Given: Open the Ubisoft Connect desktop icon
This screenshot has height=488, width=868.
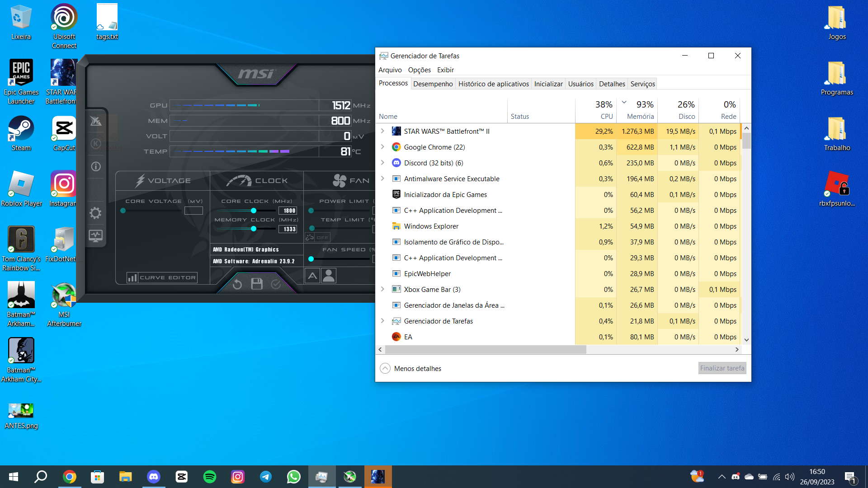Looking at the screenshot, I should pos(64,26).
